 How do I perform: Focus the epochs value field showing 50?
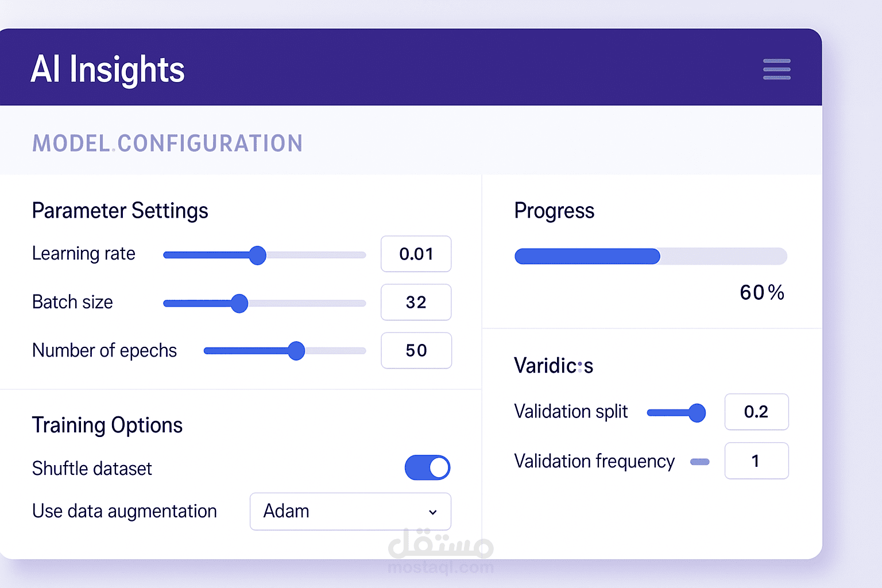(416, 350)
